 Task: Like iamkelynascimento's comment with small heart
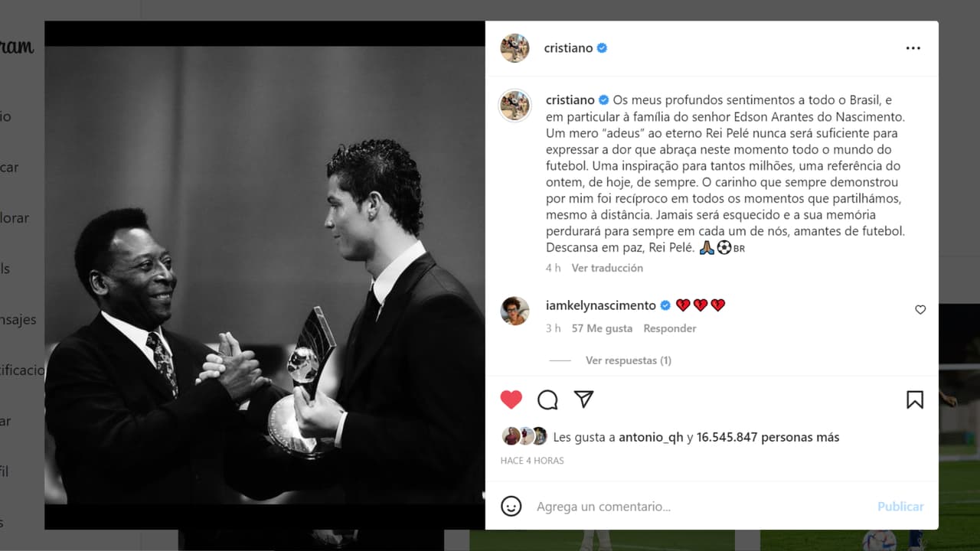920,310
